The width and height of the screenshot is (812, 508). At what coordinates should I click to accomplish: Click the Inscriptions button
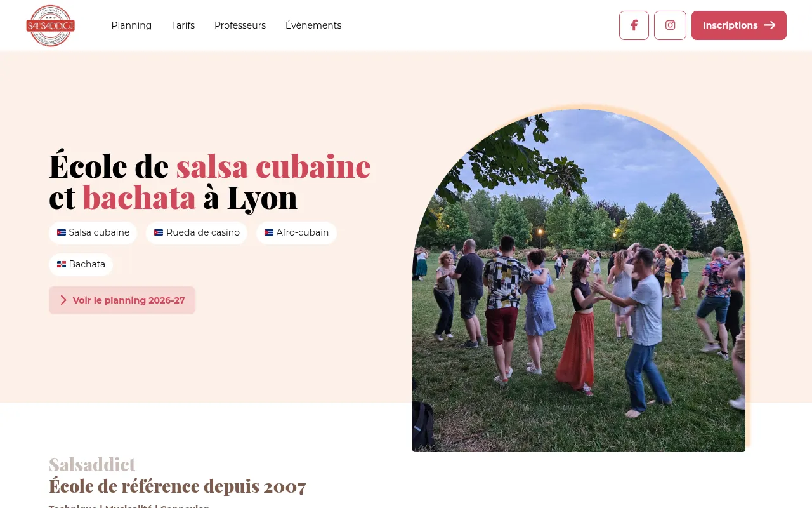[739, 25]
